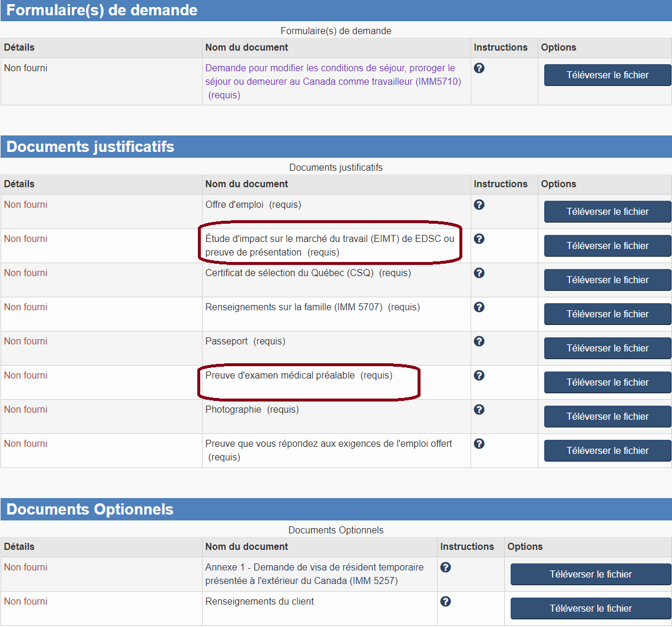
Task: Select 'Certificat de sélection du Québec (CSQ)' text
Action: coord(289,273)
